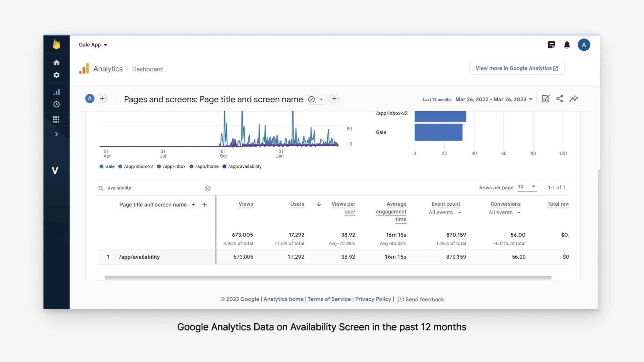
Task: Change Rows per page dropdown
Action: (x=527, y=187)
